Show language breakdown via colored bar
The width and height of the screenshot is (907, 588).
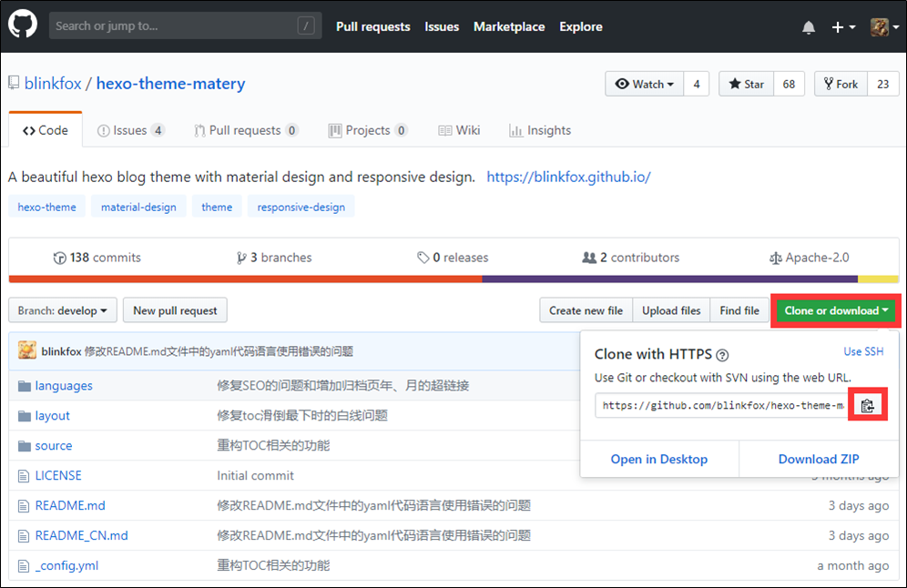pos(453,279)
